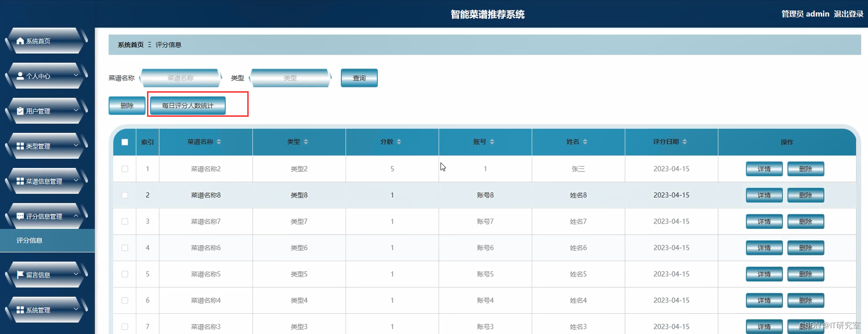This screenshot has height=334, width=868.
Task: Click the 查询 search button
Action: (x=359, y=78)
